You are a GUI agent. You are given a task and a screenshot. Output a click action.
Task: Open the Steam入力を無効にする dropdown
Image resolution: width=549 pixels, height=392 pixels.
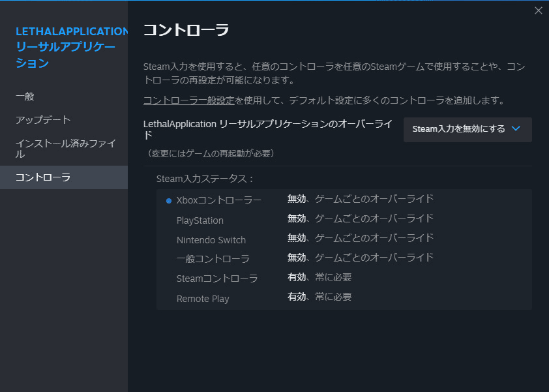pos(467,130)
